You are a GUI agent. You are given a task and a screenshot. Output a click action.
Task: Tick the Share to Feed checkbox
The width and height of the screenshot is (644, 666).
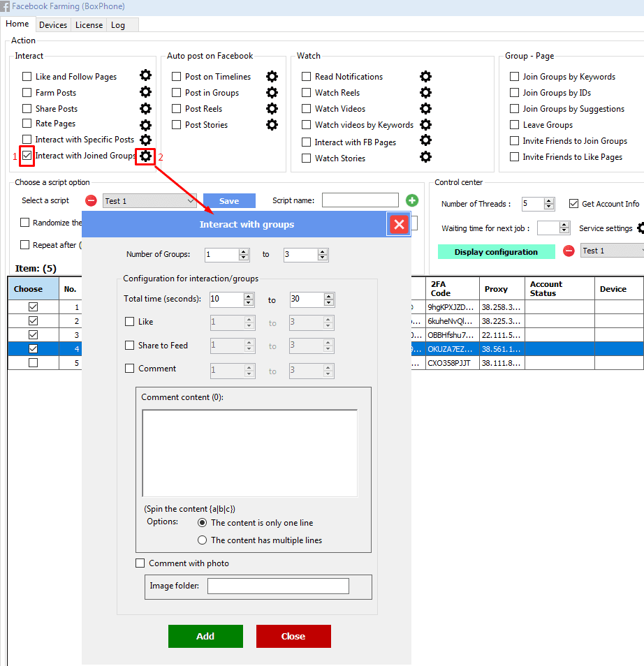coord(130,346)
